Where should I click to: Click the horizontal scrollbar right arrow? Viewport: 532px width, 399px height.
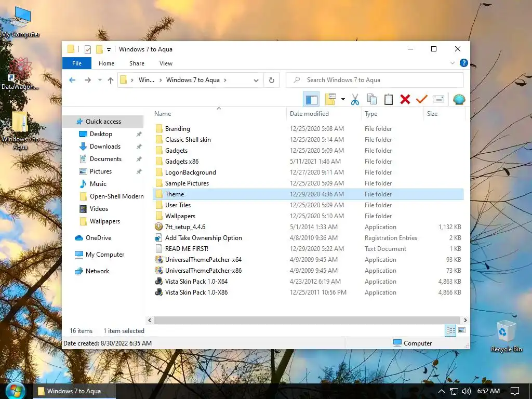coord(465,320)
